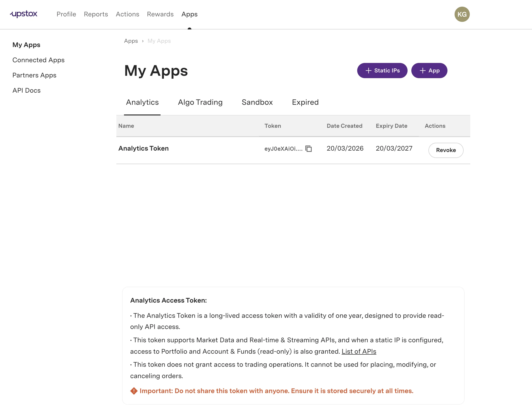Open the Actions menu
The height and width of the screenshot is (409, 532).
click(127, 14)
